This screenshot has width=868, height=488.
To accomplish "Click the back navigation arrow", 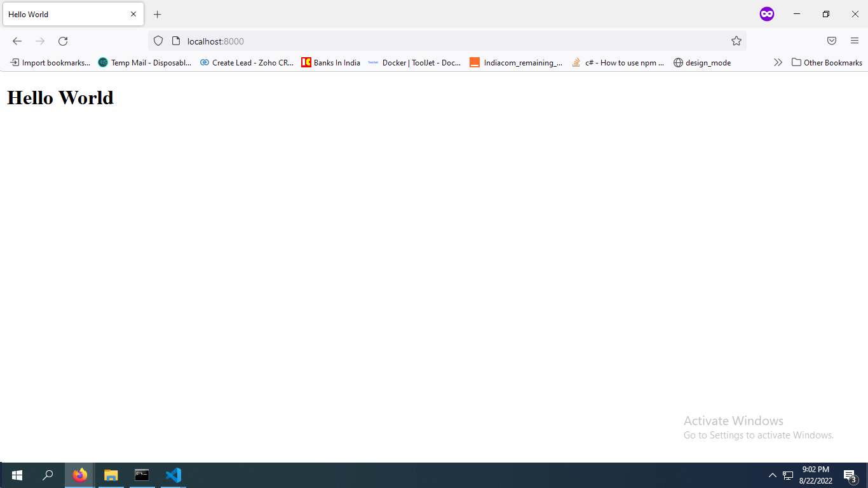I will pos(17,41).
